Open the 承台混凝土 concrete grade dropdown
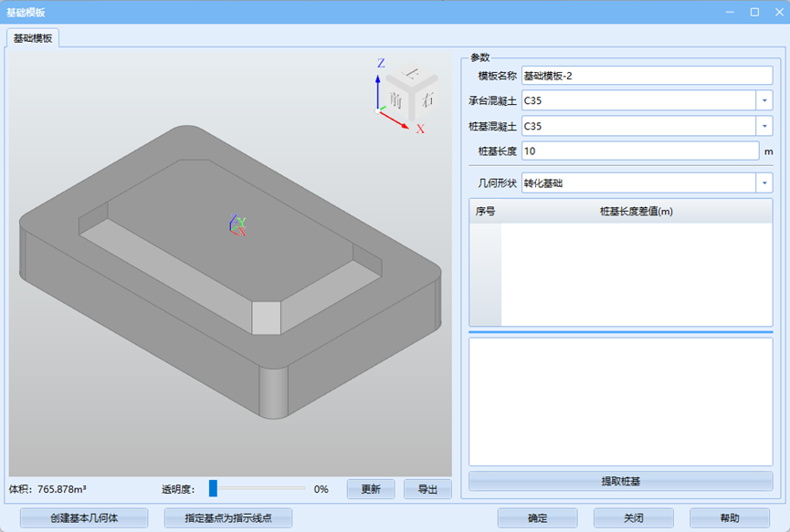 tap(764, 100)
